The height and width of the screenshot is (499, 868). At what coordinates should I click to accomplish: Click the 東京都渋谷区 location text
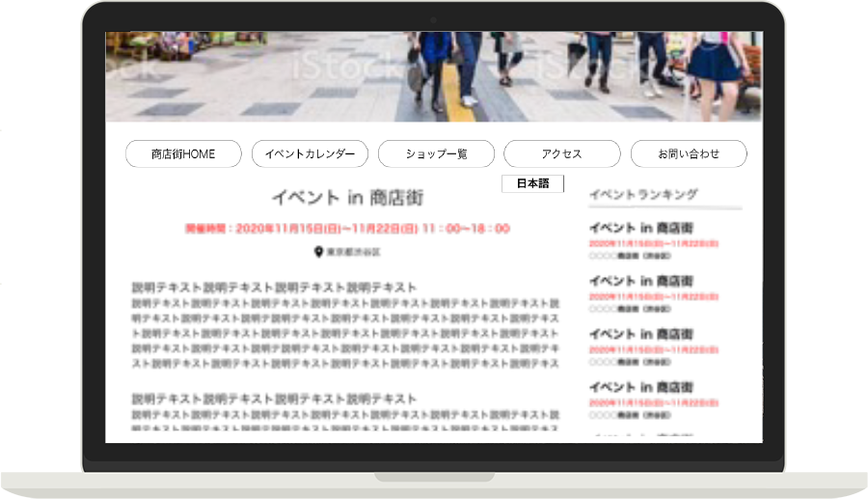click(354, 252)
